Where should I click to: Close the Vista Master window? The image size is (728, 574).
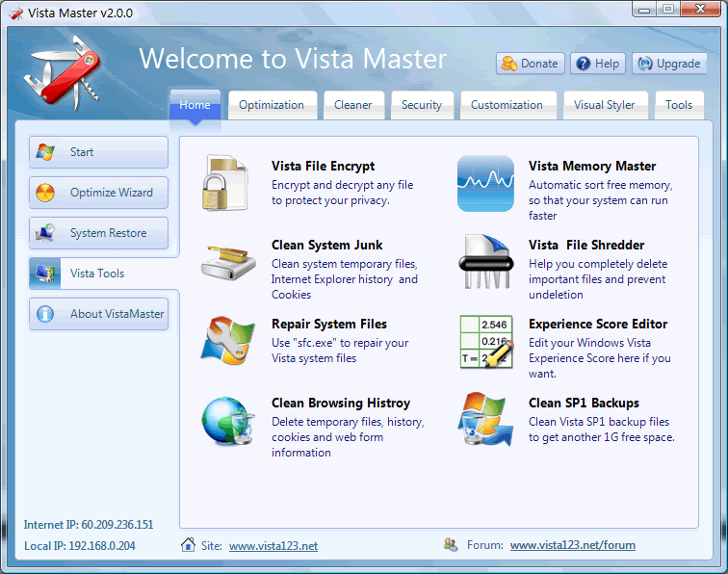click(701, 10)
